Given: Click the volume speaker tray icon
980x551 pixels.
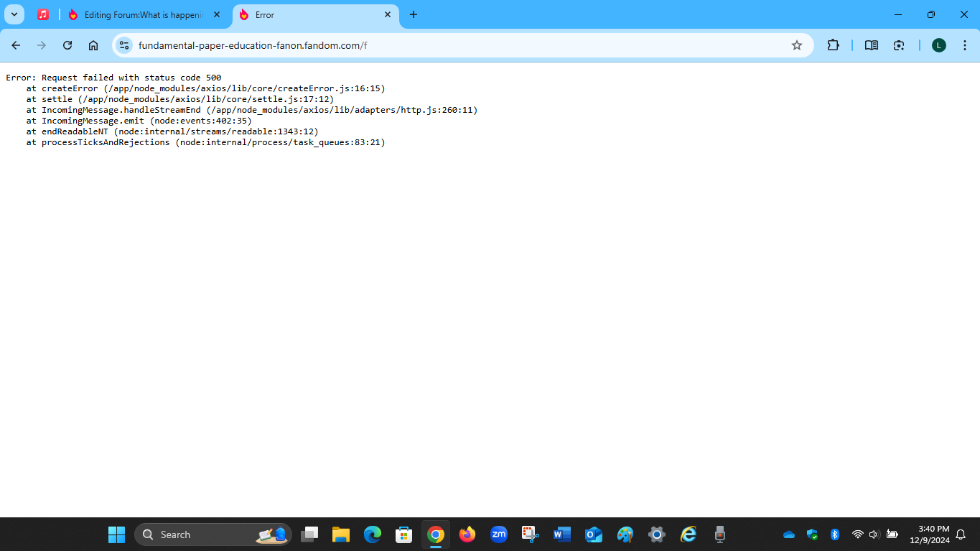Looking at the screenshot, I should (874, 534).
